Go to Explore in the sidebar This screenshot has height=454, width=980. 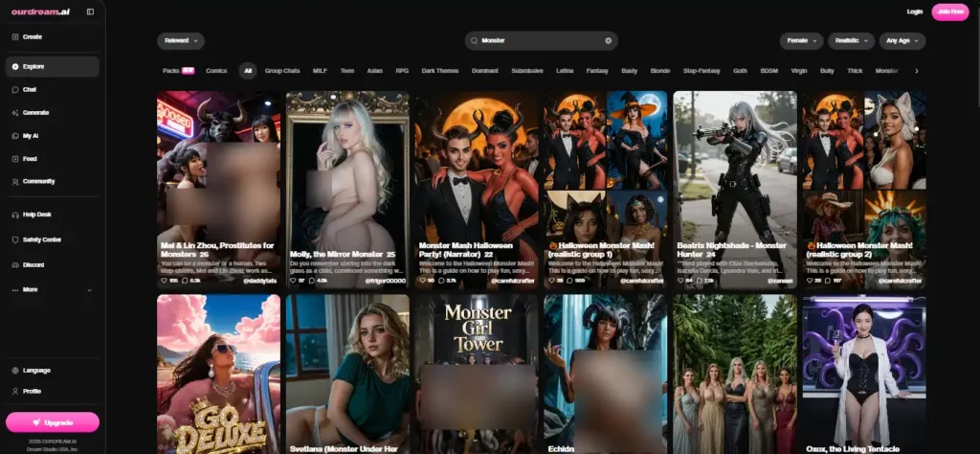coord(53,66)
